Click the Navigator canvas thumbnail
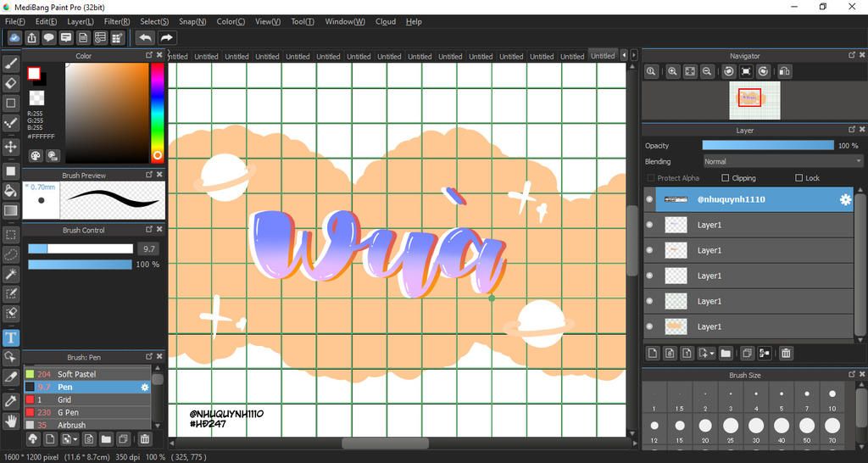The width and height of the screenshot is (868, 463). [x=754, y=100]
